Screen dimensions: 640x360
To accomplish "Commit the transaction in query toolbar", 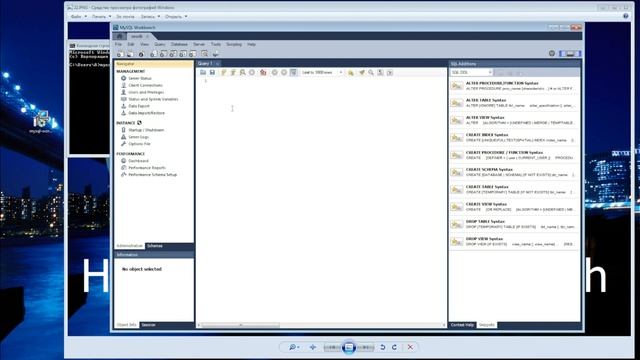I will click(x=275, y=72).
